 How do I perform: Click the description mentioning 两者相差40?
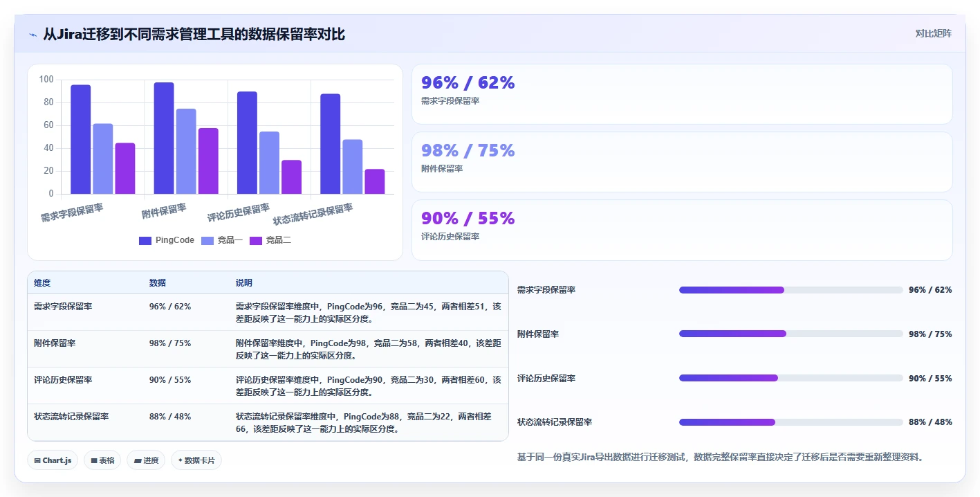coord(369,349)
